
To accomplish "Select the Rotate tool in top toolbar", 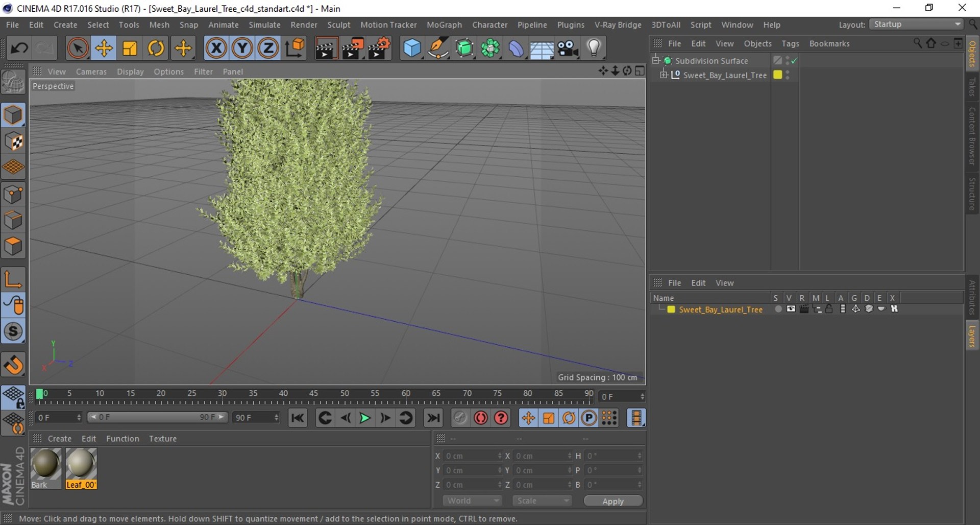I will coord(156,49).
